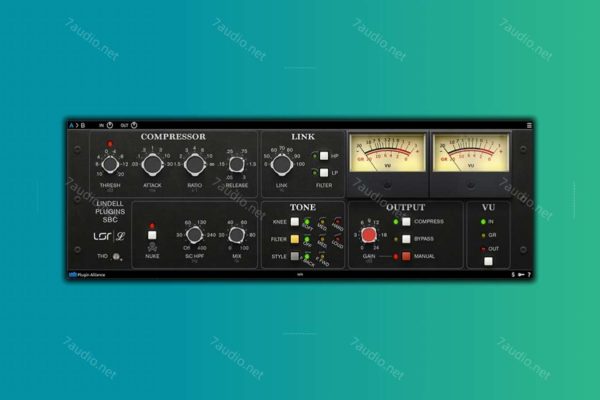Select the A preset slot
Screen dimensions: 600x400
point(71,125)
